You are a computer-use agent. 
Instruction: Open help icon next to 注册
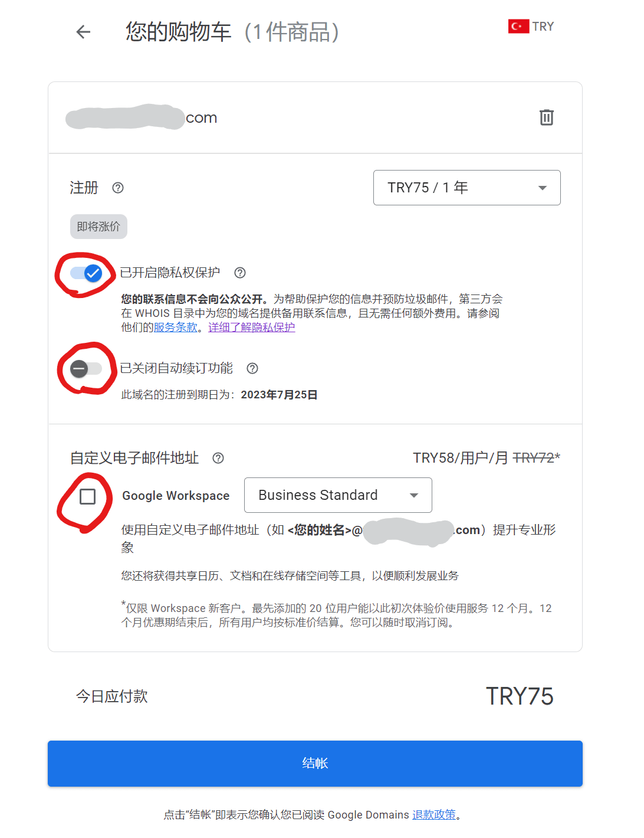(118, 188)
